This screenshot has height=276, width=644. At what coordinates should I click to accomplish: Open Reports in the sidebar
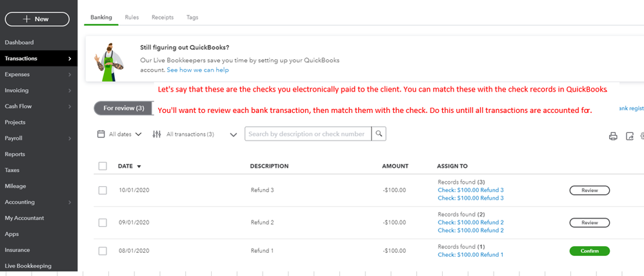point(15,154)
